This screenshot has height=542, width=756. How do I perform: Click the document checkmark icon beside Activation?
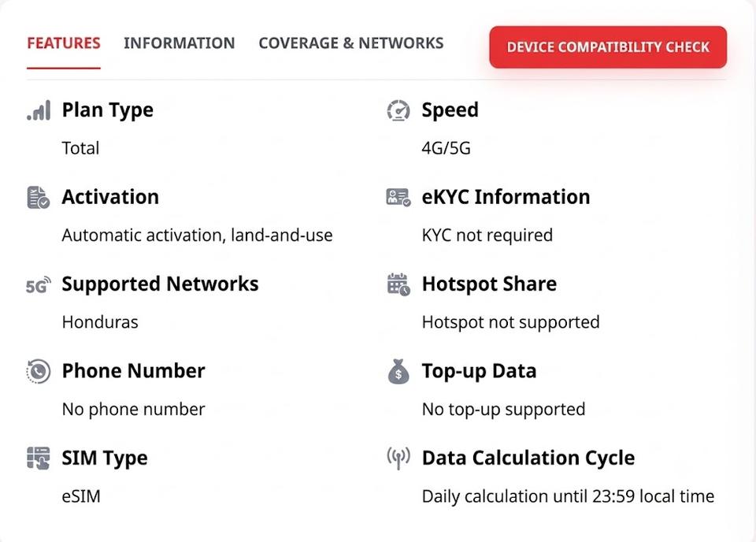coord(39,197)
